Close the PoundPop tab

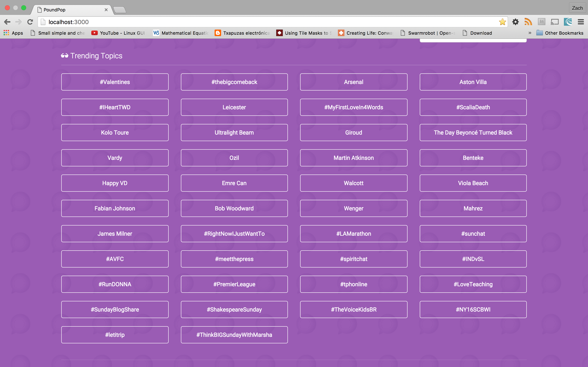(106, 10)
